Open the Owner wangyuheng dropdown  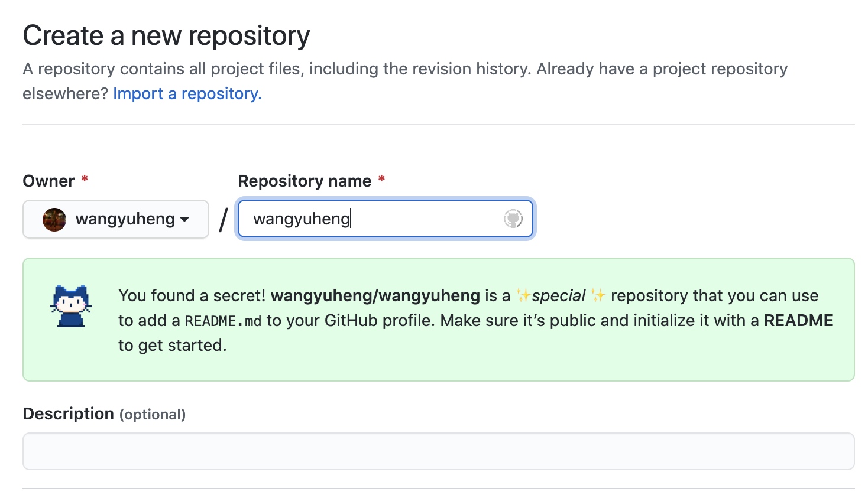[116, 219]
